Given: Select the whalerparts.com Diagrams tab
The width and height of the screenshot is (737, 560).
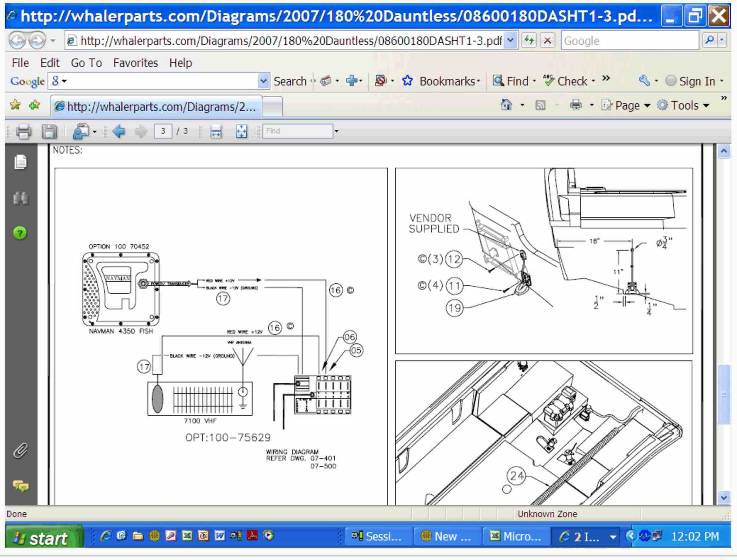Looking at the screenshot, I should point(156,106).
